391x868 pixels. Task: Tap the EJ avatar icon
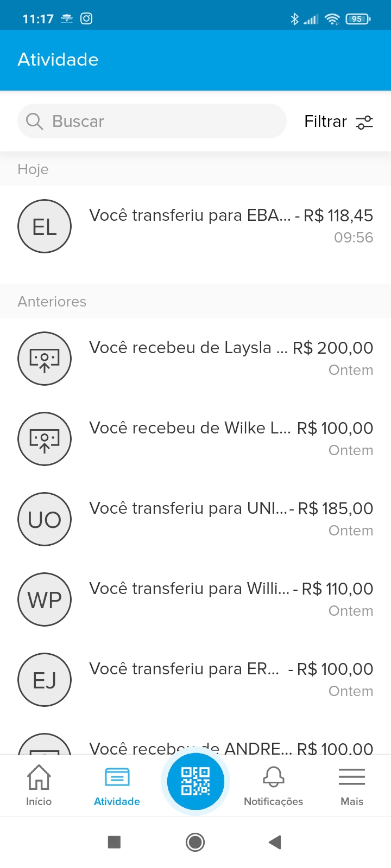(45, 680)
